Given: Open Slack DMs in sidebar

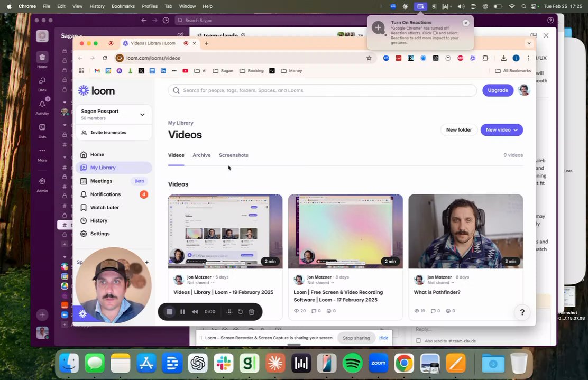Looking at the screenshot, I should coord(42,85).
